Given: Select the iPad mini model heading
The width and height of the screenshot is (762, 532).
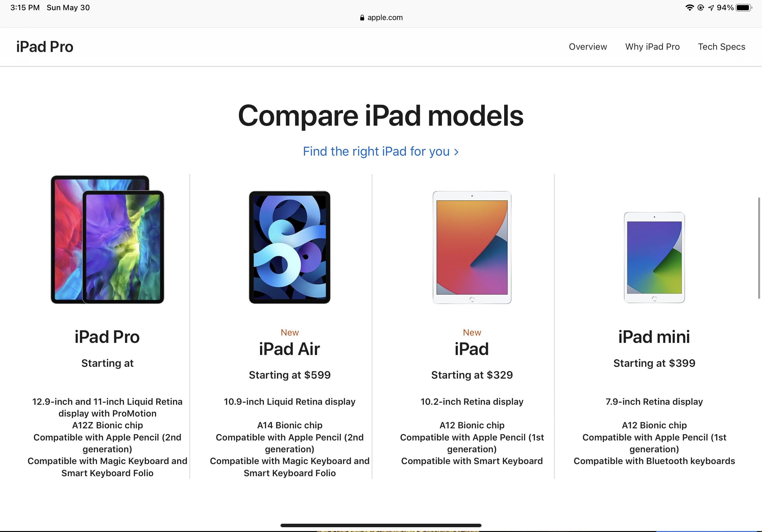Looking at the screenshot, I should point(654,337).
